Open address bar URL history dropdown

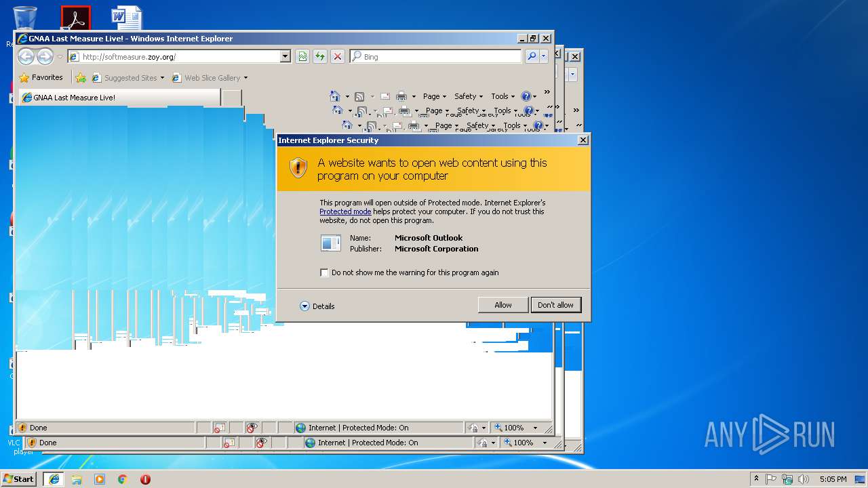pos(285,57)
